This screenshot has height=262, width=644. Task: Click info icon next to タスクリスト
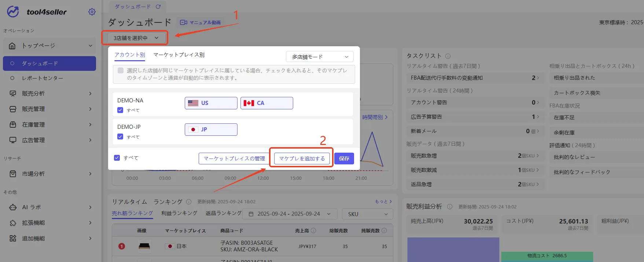(x=448, y=56)
